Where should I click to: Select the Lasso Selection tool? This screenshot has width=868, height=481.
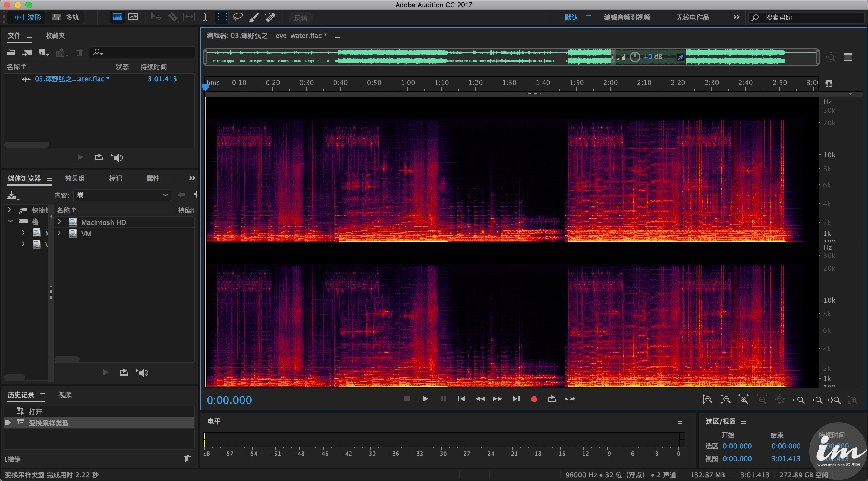(238, 17)
